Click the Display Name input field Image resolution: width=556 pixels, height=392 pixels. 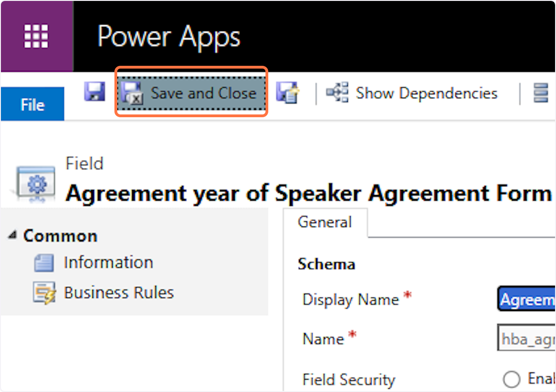click(x=527, y=300)
